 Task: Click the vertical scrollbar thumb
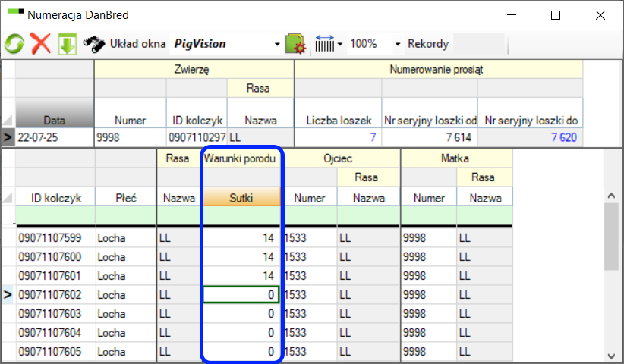pos(611,237)
